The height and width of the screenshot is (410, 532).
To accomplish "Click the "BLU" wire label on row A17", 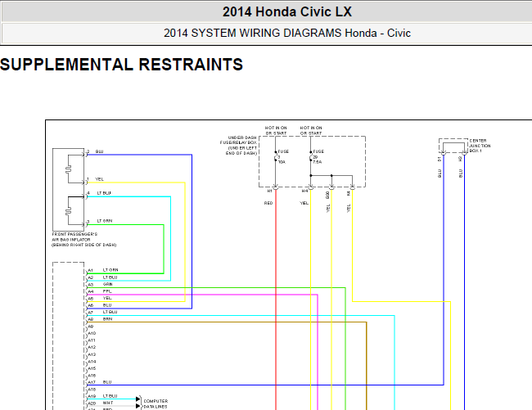I will point(107,382).
